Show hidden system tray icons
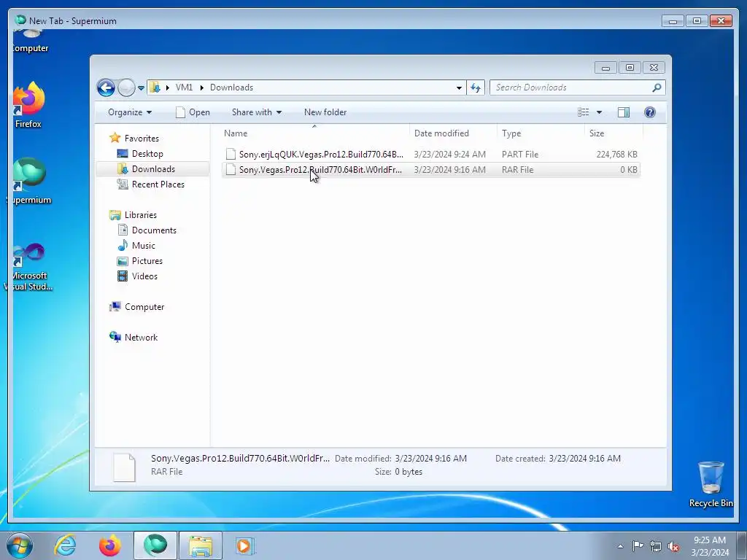This screenshot has width=747, height=560. (x=620, y=546)
